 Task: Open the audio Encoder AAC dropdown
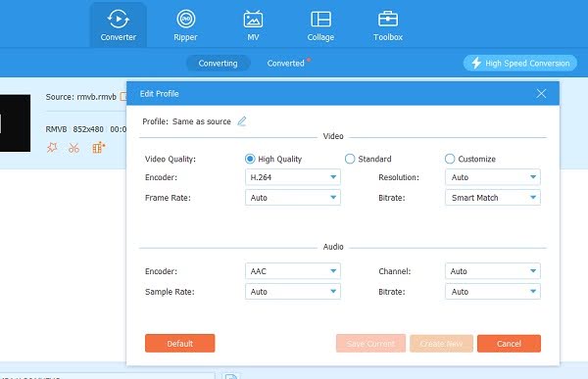pos(293,271)
